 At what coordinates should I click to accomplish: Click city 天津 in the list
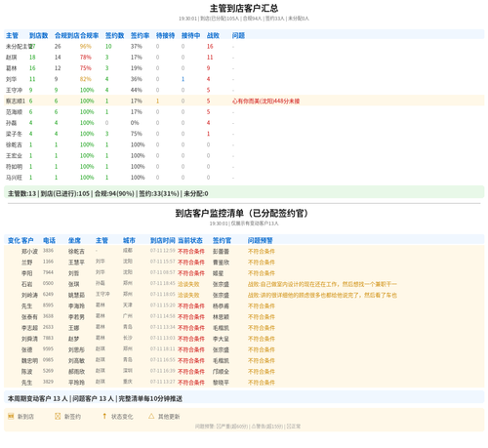pyautogui.click(x=128, y=305)
